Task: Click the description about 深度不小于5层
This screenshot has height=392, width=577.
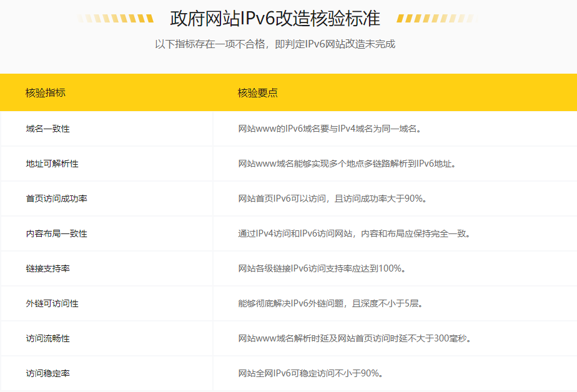Action: (330, 303)
